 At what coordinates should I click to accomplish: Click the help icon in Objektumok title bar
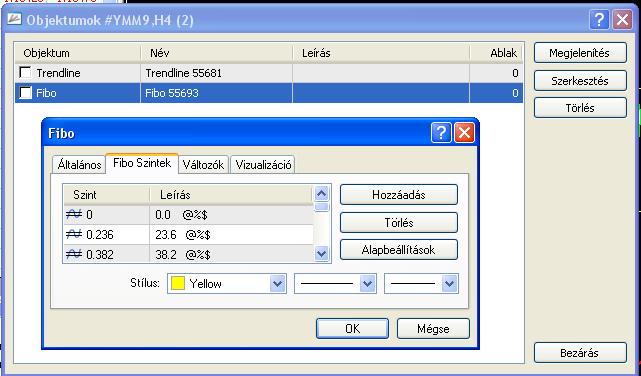[599, 20]
